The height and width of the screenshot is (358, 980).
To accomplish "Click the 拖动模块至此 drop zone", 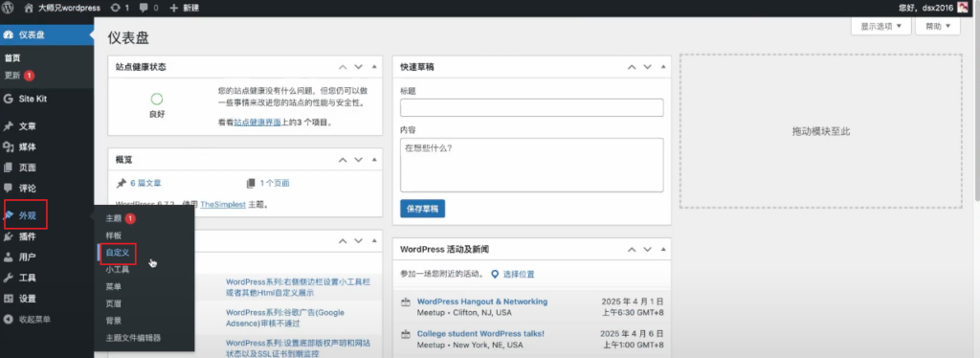I will 820,131.
